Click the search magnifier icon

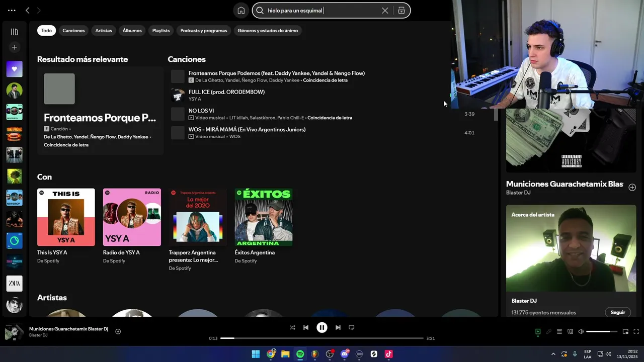[x=260, y=11]
